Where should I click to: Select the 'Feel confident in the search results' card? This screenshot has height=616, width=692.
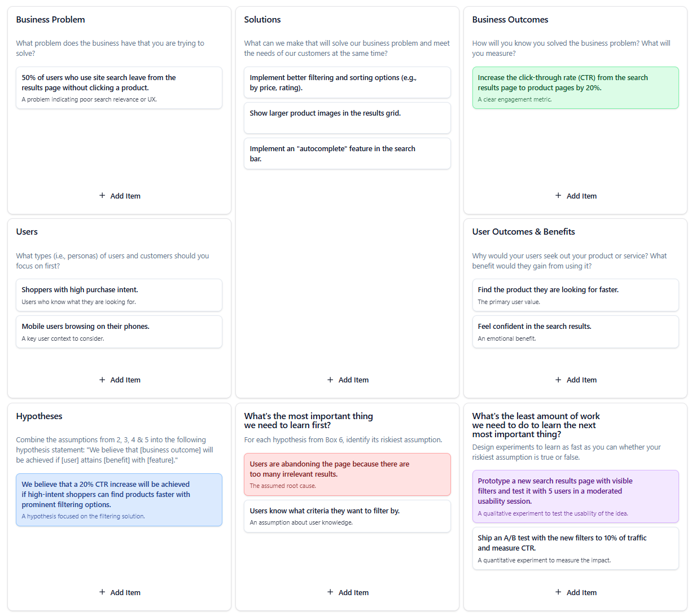click(x=575, y=332)
